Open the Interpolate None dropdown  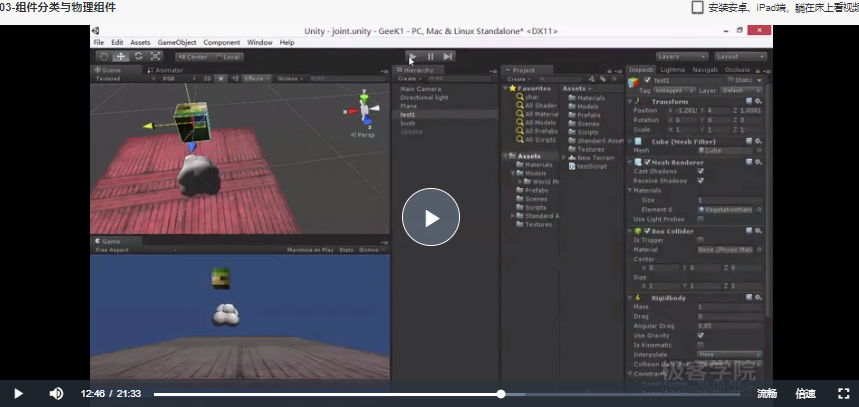[730, 354]
